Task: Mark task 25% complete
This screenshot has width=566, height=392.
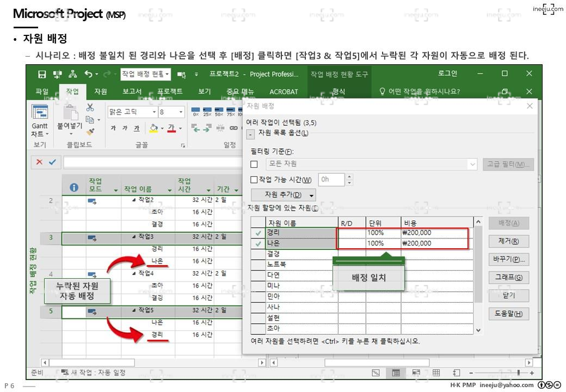Action: (x=207, y=112)
